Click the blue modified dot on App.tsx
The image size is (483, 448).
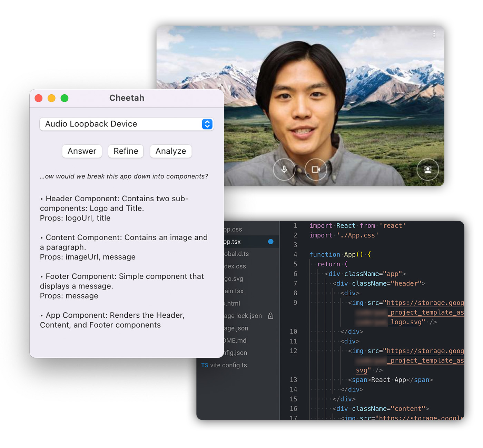pos(270,242)
